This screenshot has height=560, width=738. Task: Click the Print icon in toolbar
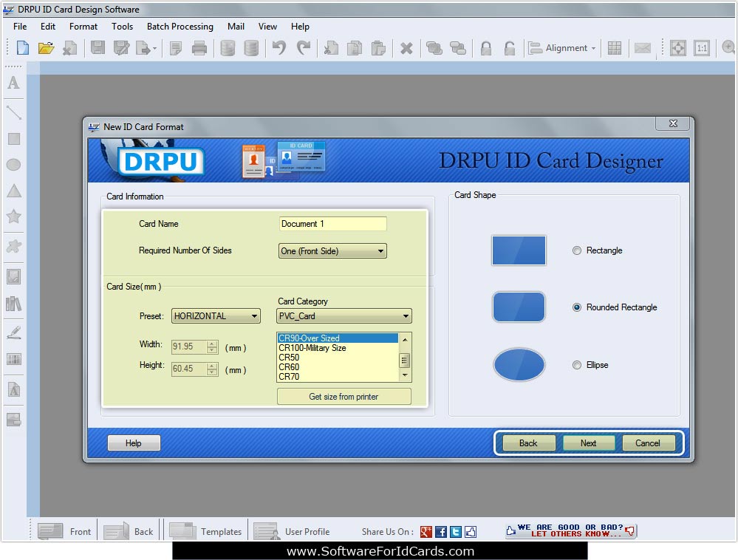(199, 48)
